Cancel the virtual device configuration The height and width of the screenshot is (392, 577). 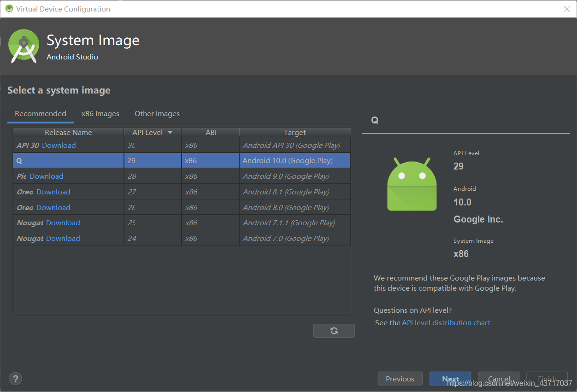click(x=499, y=379)
